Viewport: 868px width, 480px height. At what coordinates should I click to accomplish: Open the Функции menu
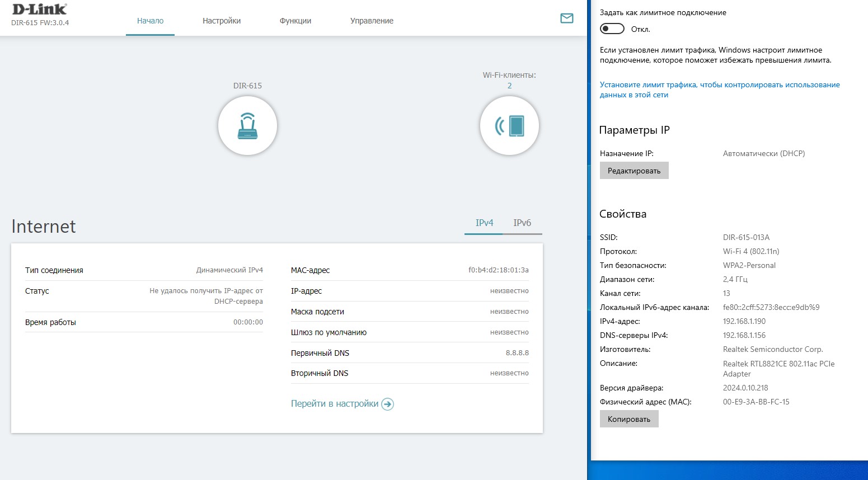click(295, 21)
